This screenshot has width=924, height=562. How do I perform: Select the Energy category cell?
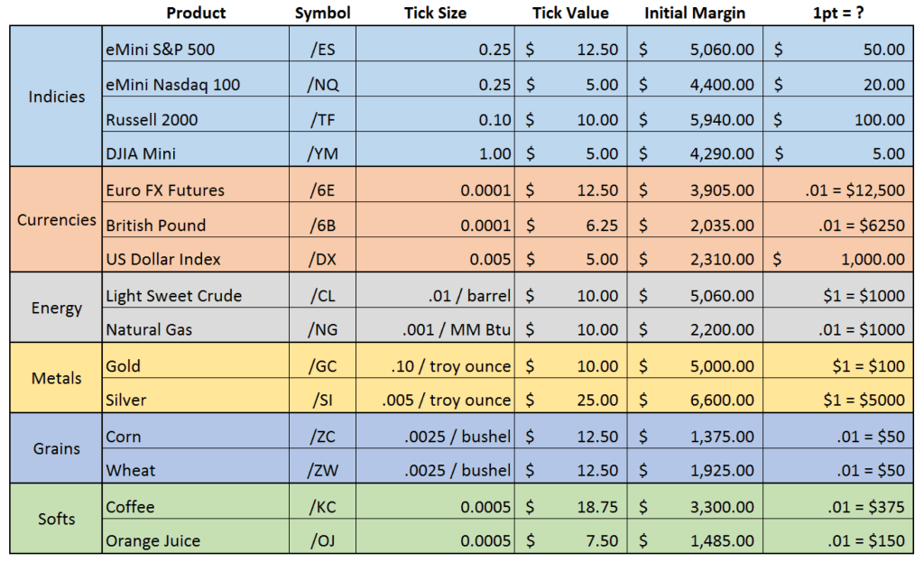57,308
